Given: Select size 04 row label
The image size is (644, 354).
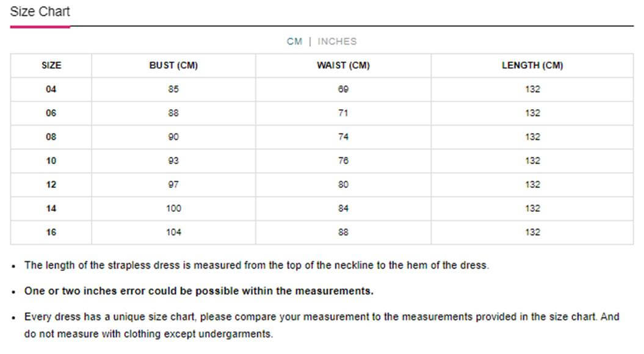Looking at the screenshot, I should click(x=51, y=89).
